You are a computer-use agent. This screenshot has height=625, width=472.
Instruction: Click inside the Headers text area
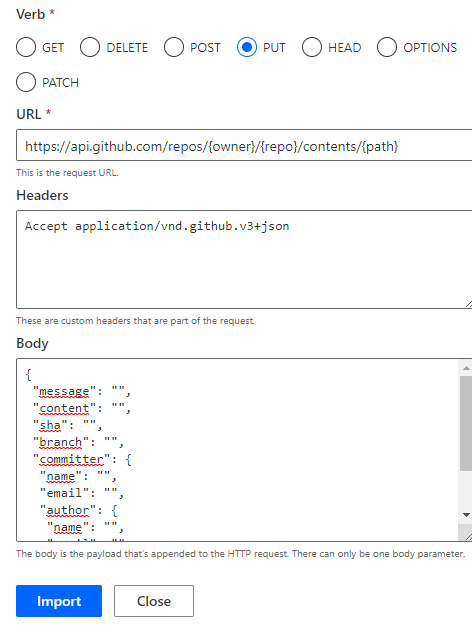(x=244, y=259)
